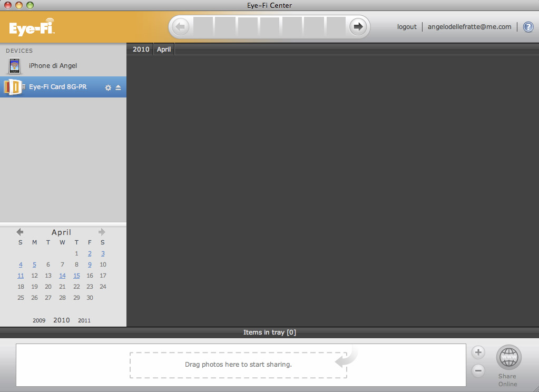Image resolution: width=539 pixels, height=392 pixels.
Task: Click calendar day 20
Action: (48, 287)
